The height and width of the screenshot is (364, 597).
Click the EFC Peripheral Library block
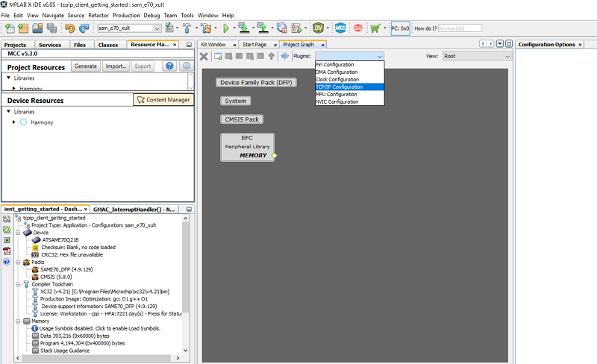point(247,147)
